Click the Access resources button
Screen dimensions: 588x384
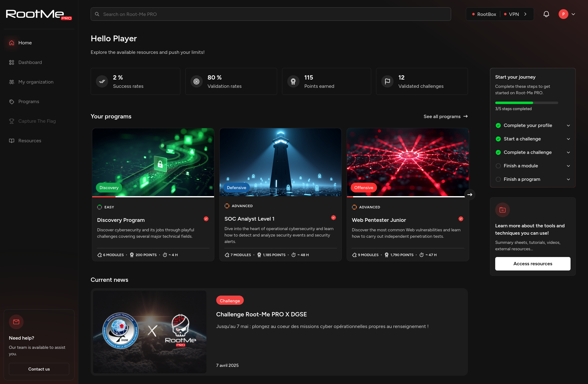tap(533, 264)
